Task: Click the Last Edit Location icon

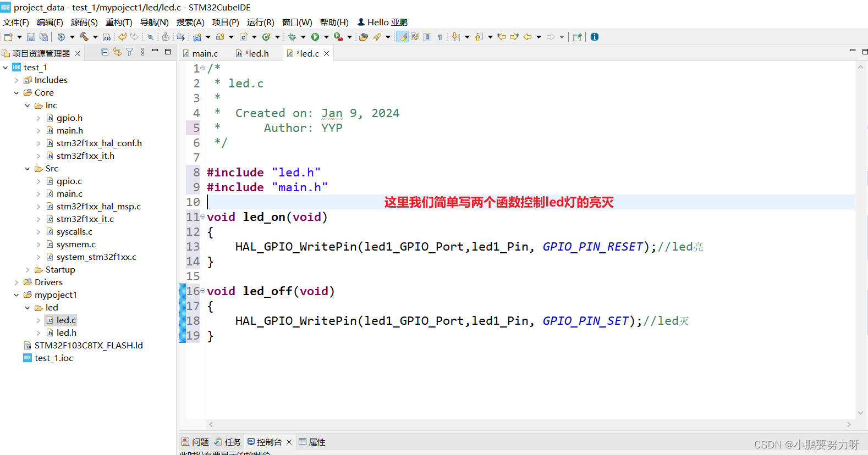Action: point(502,37)
